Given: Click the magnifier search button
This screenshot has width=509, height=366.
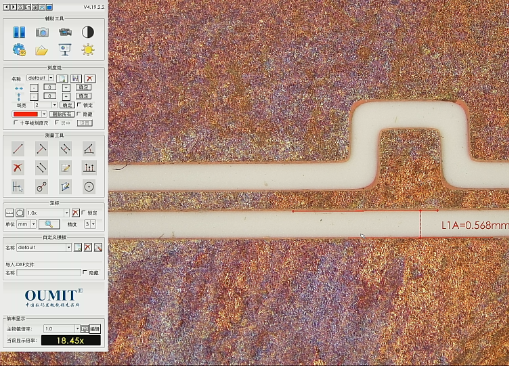Looking at the screenshot, I should coord(49,224).
